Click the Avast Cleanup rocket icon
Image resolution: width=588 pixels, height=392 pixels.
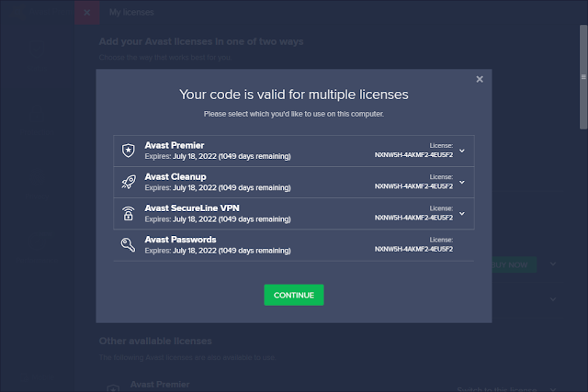(128, 182)
